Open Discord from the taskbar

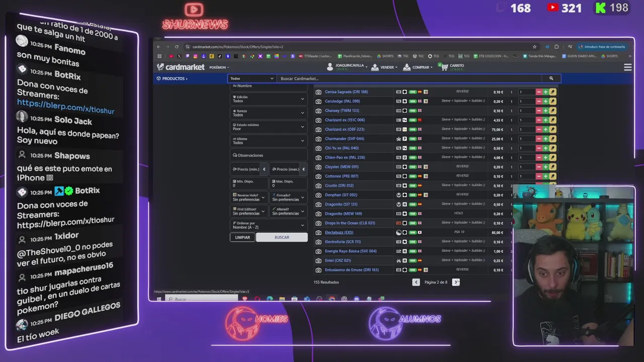[357, 299]
